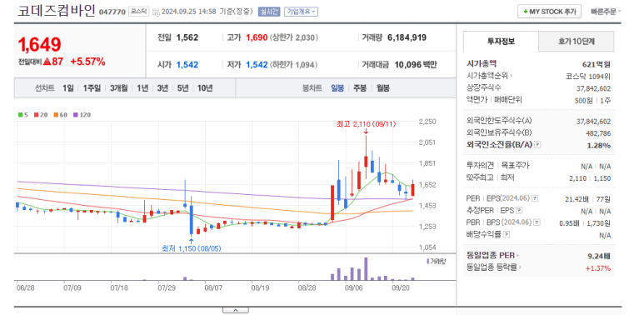Click the help icon next to PER EPS(2024.06)
Image resolution: width=644 pixels, height=315 pixels.
[534, 199]
